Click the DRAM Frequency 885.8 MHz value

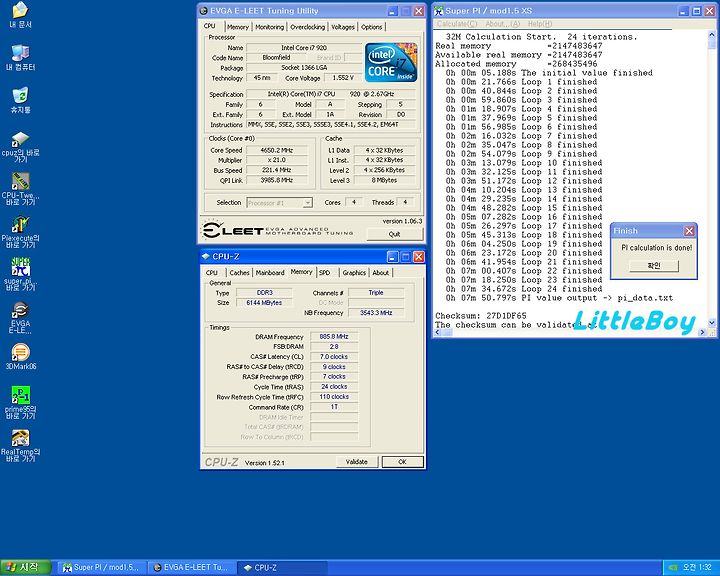(x=334, y=337)
